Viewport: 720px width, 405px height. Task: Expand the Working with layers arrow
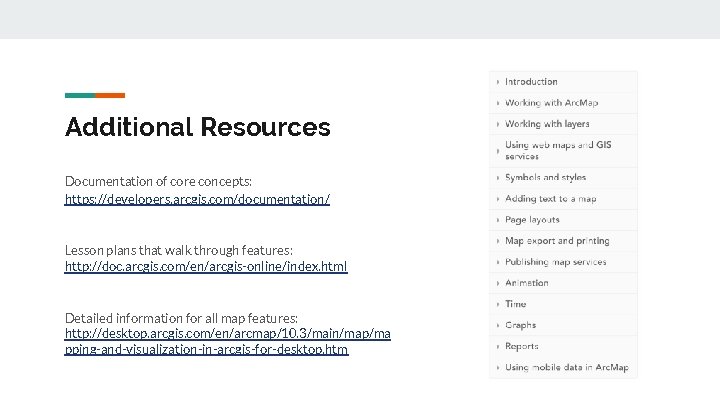498,124
